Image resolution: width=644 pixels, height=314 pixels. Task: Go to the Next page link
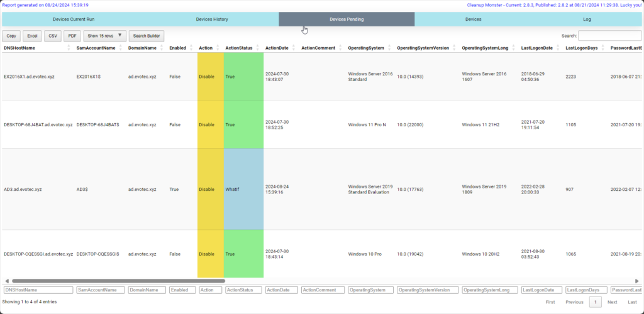[x=612, y=302]
